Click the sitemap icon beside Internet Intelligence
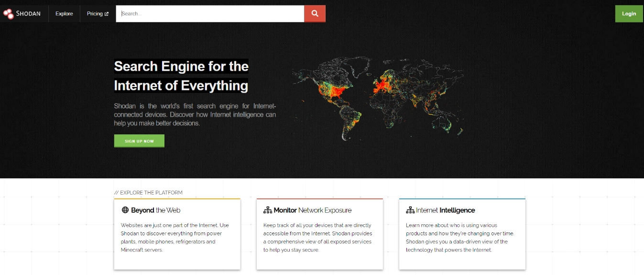This screenshot has height=275, width=644. (x=410, y=210)
